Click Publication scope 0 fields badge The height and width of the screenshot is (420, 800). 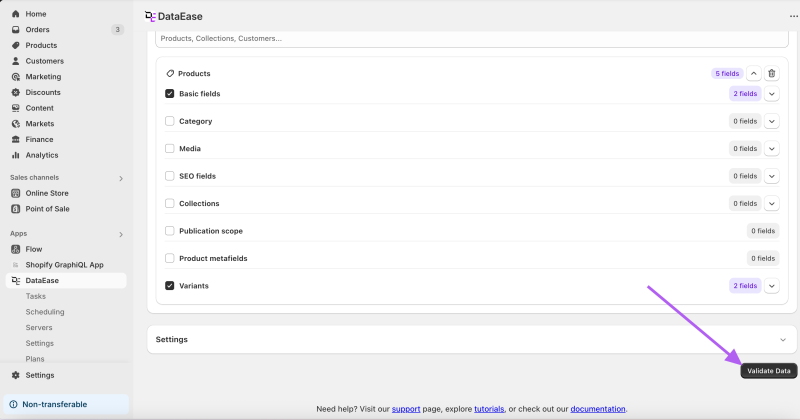click(763, 231)
